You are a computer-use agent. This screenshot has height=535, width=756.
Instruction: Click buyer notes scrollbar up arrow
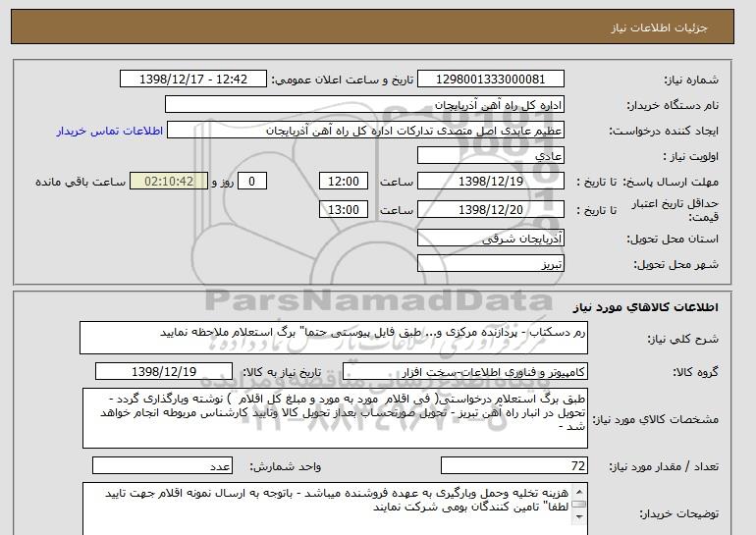click(x=579, y=492)
